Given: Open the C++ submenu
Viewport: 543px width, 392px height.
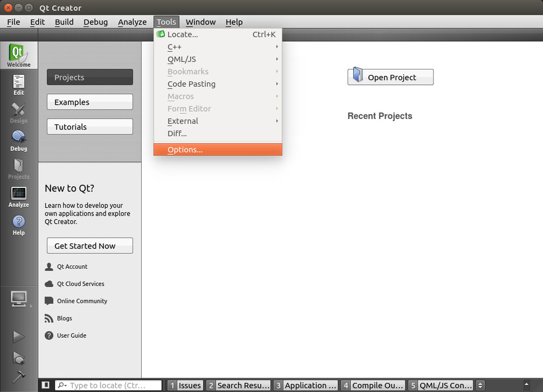Looking at the screenshot, I should pos(218,47).
